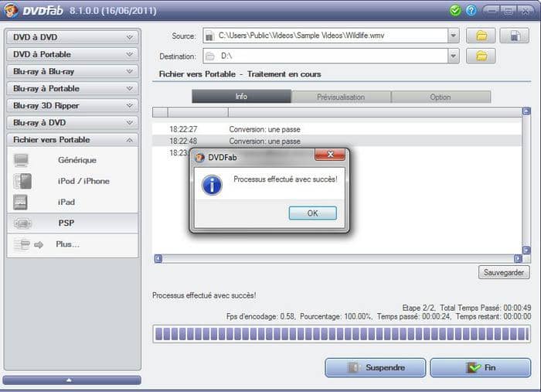This screenshot has height=392, width=541.
Task: Select the 18:22:48 Conversion log row
Action: 337,141
